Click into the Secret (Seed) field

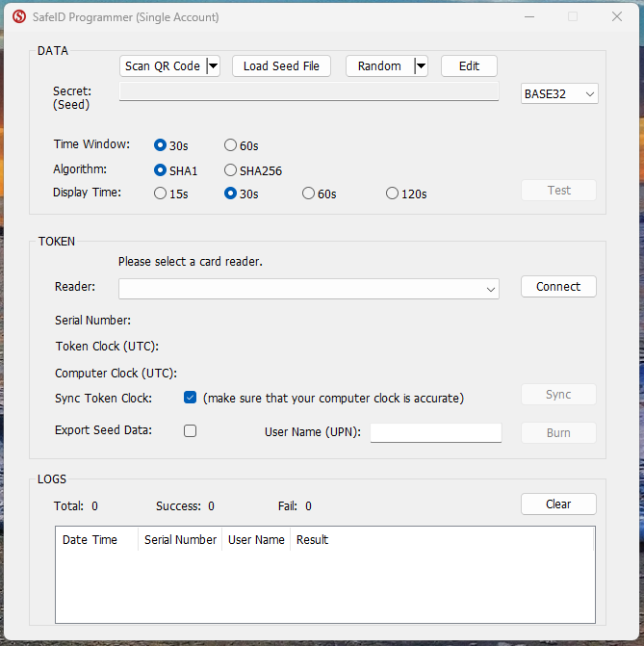(309, 91)
